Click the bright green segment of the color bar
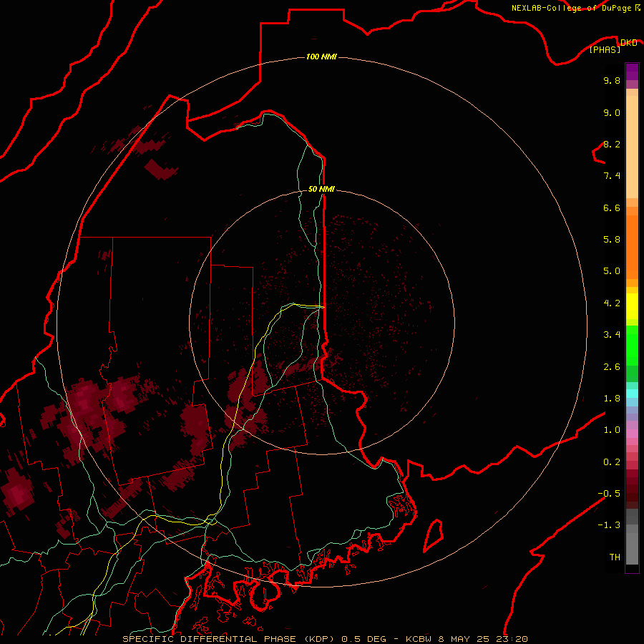 (632, 345)
